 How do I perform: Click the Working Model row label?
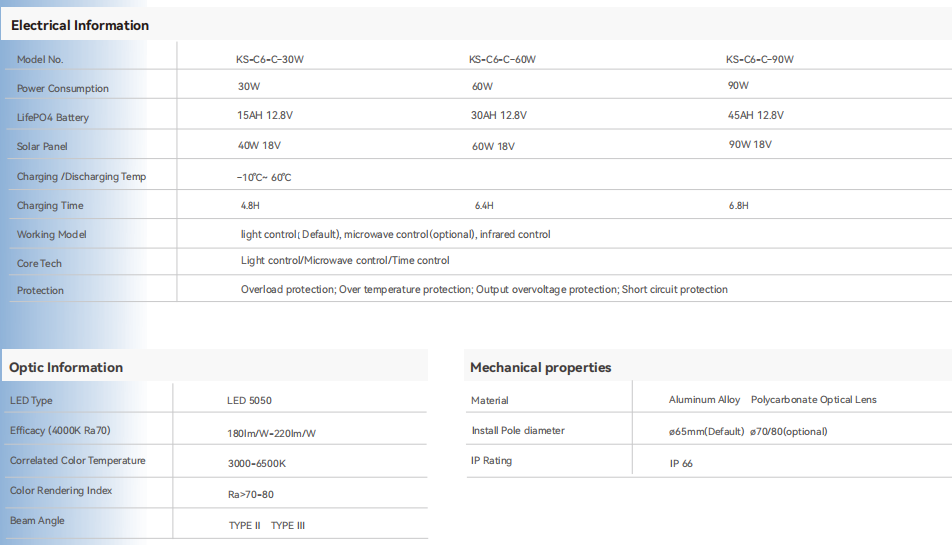click(52, 234)
